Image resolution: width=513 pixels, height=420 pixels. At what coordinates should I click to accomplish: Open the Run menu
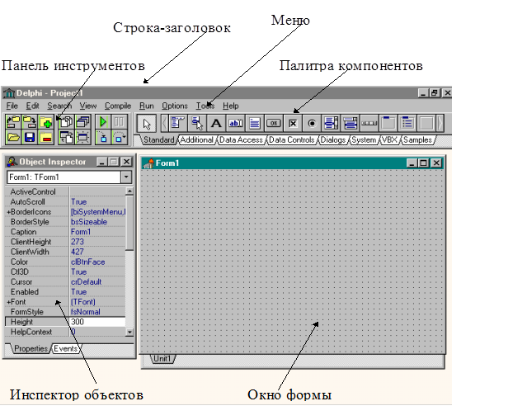pyautogui.click(x=146, y=106)
